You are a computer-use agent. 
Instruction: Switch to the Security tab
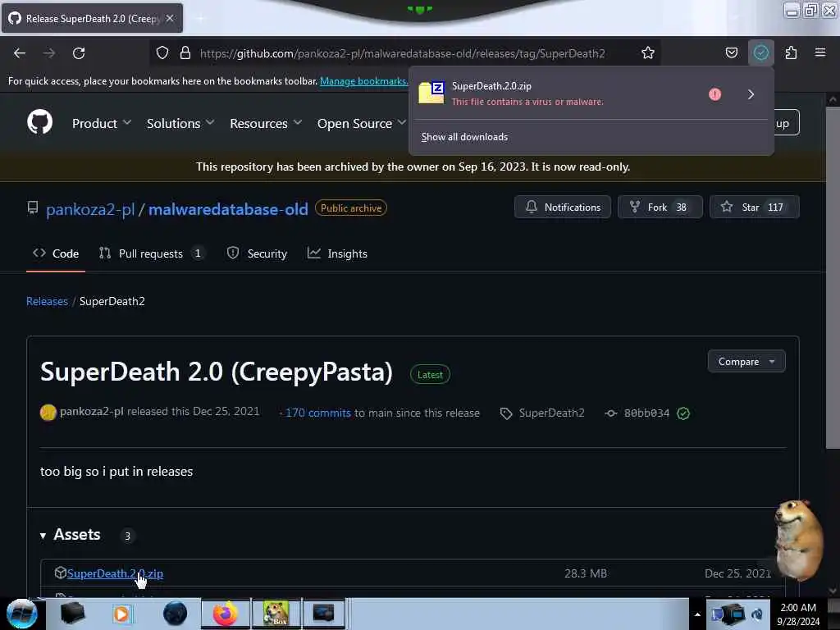(257, 253)
